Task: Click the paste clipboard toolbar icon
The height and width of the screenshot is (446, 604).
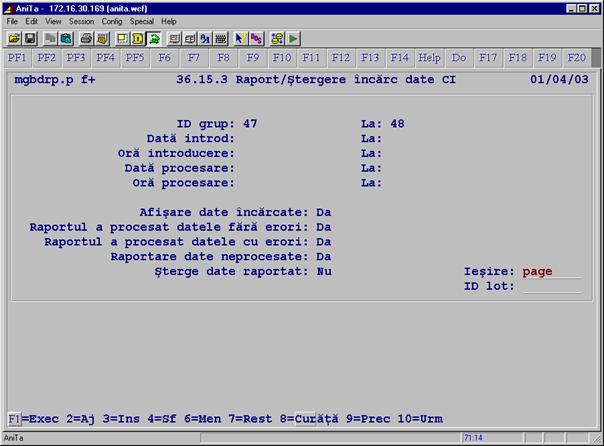Action: pos(66,38)
